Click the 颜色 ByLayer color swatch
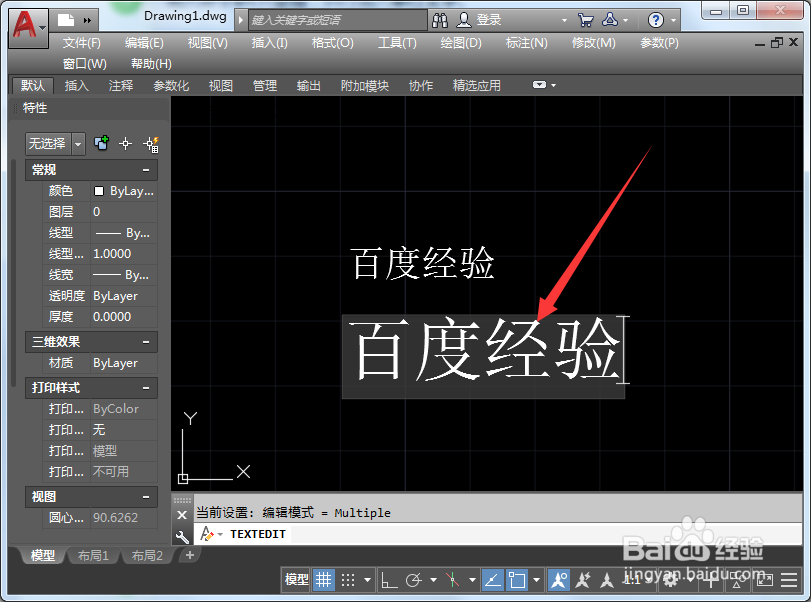Viewport: 811px width, 602px height. (x=99, y=191)
